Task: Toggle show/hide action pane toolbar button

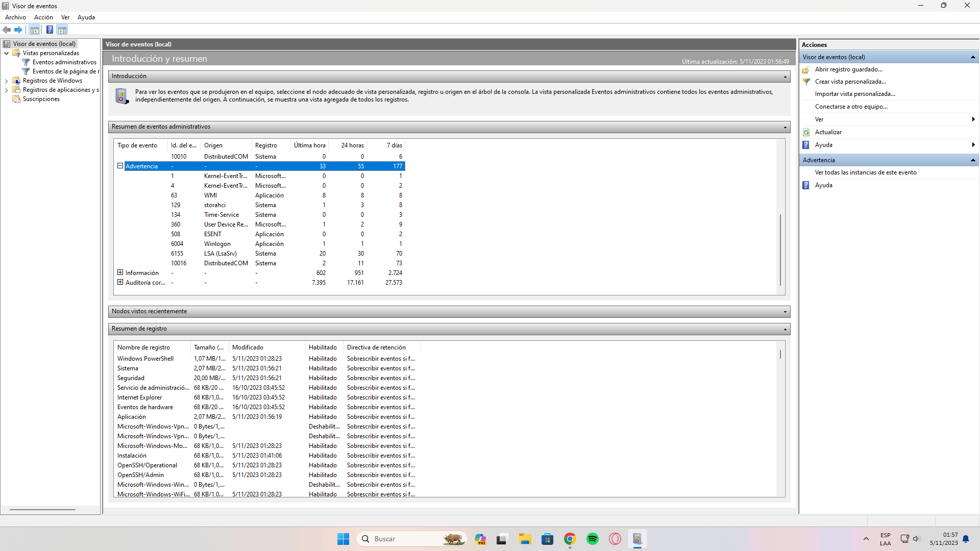Action: [x=62, y=30]
